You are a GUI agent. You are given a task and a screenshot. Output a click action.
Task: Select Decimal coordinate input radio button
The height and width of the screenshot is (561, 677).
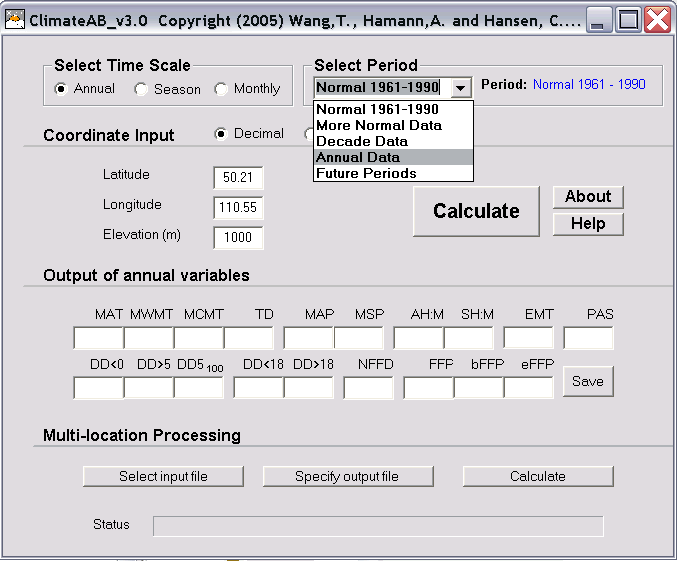[221, 134]
